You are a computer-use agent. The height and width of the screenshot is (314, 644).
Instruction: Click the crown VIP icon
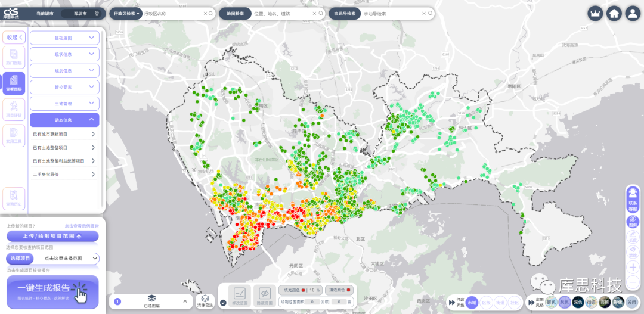[595, 14]
